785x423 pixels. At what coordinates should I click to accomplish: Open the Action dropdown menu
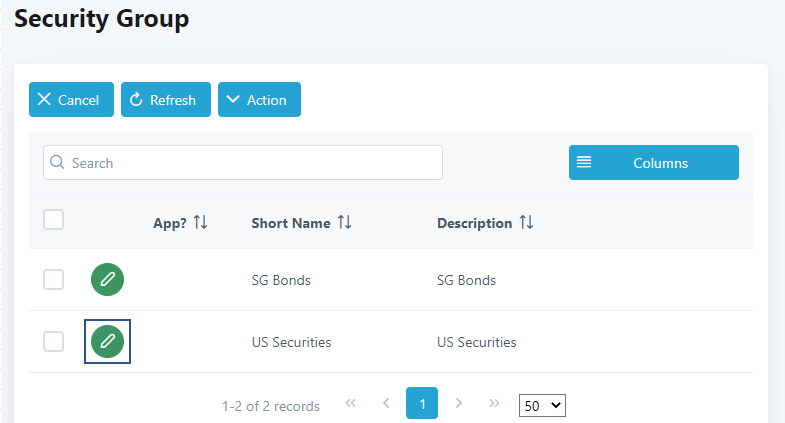259,100
